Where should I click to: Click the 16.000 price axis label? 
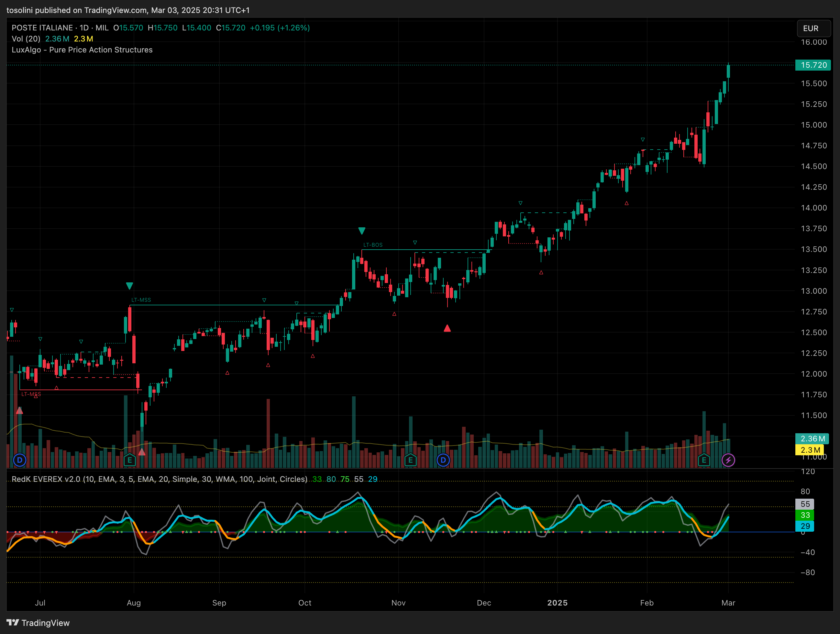pos(813,42)
